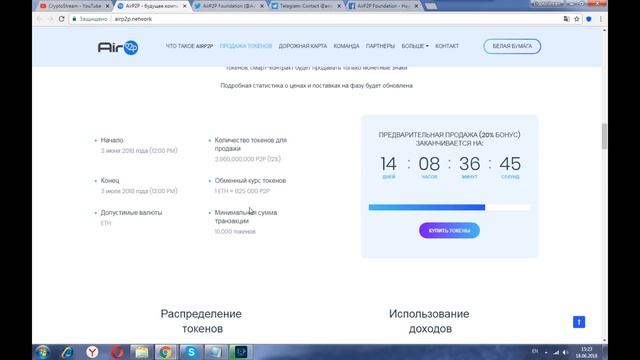The image size is (640, 360).
Task: Open Yandex Browser from taskbar
Action: pyautogui.click(x=92, y=352)
